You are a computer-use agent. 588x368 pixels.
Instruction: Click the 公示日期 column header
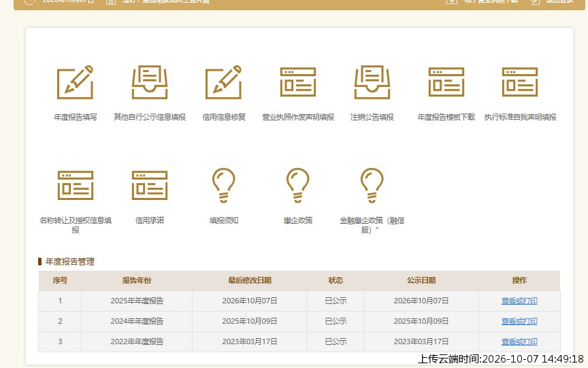tap(421, 280)
